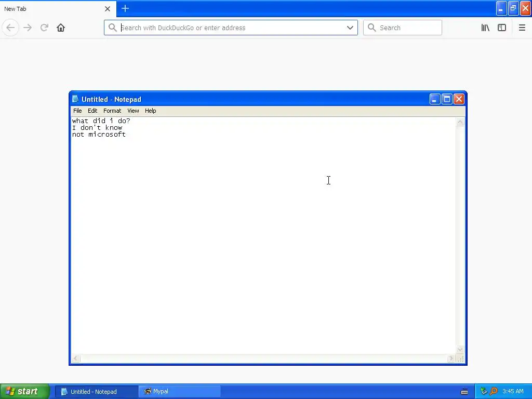The image size is (532, 399).
Task: Click the Notepad title bar icon
Action: pos(75,99)
